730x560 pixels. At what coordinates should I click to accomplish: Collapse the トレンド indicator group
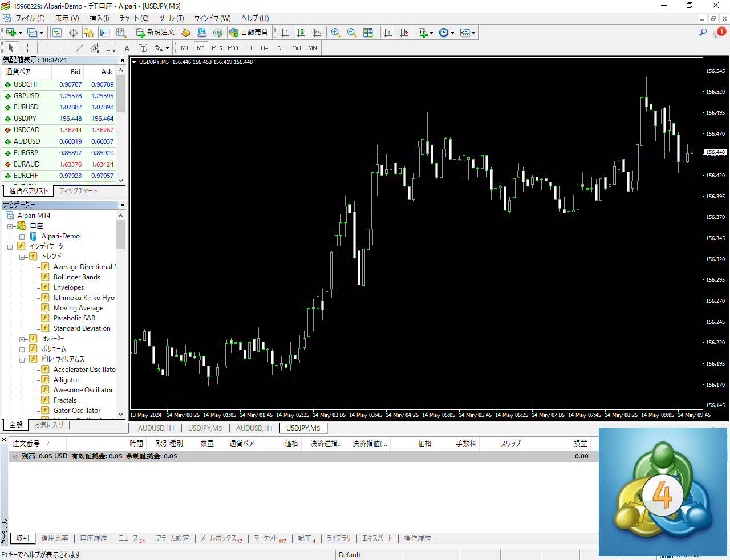point(22,257)
